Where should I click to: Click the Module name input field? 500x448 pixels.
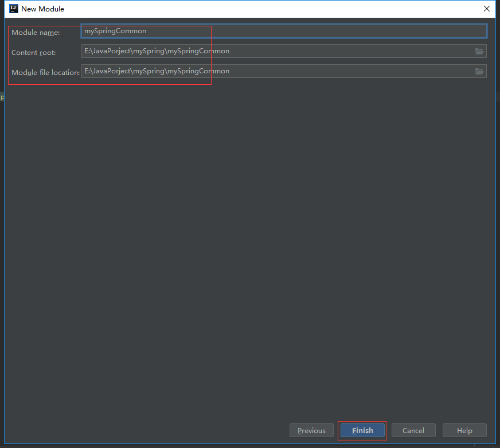coord(284,31)
